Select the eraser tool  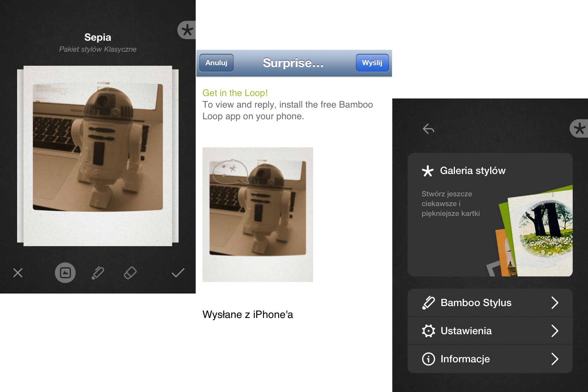(130, 273)
